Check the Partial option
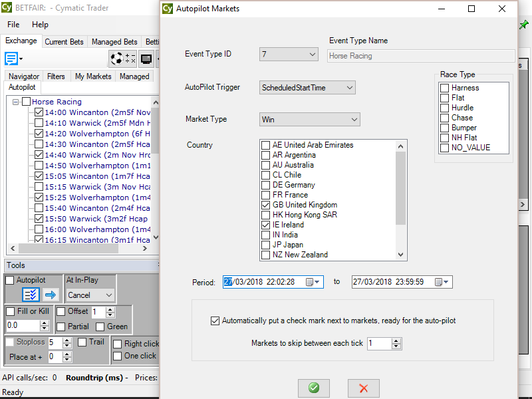Screen dimensions: 532x399 (x=61, y=327)
